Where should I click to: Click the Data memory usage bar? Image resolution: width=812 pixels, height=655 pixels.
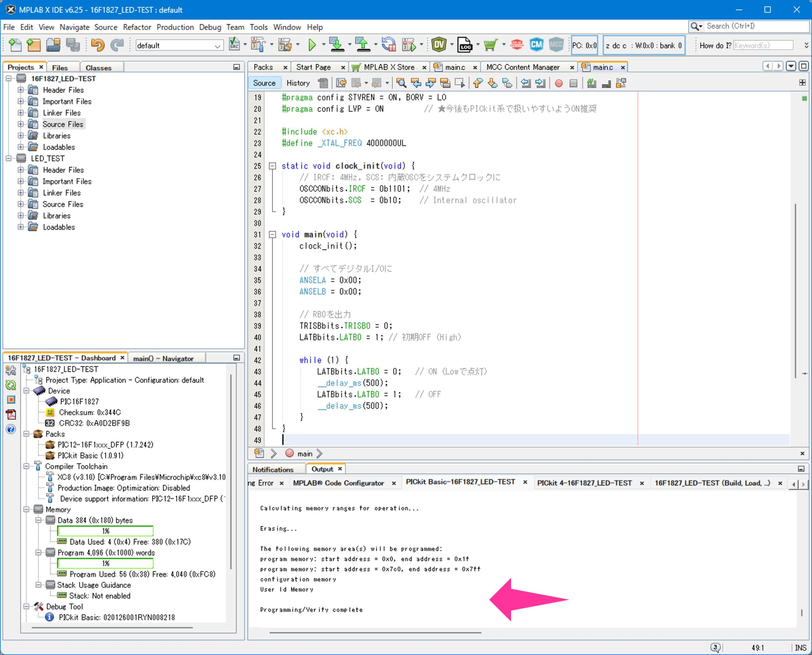coord(105,531)
